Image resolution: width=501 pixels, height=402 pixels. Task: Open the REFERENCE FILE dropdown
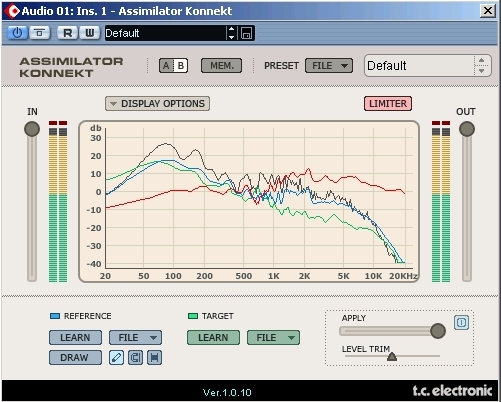[135, 337]
